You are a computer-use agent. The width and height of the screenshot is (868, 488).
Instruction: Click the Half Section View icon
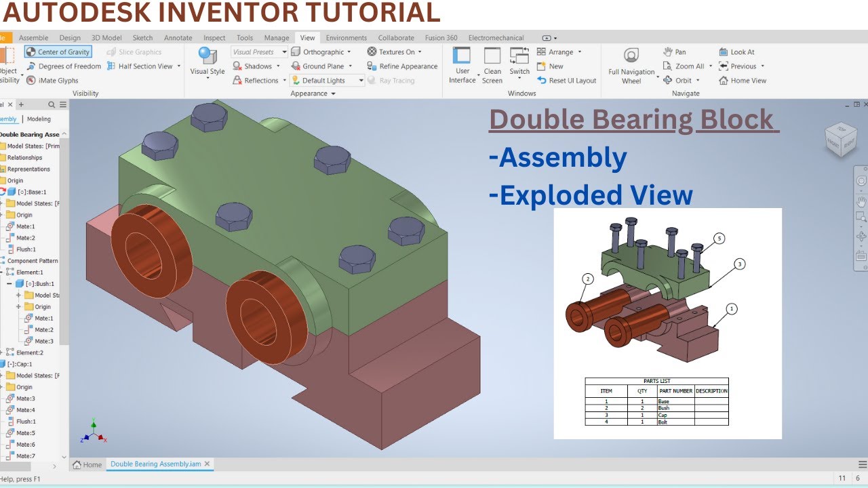coord(112,66)
